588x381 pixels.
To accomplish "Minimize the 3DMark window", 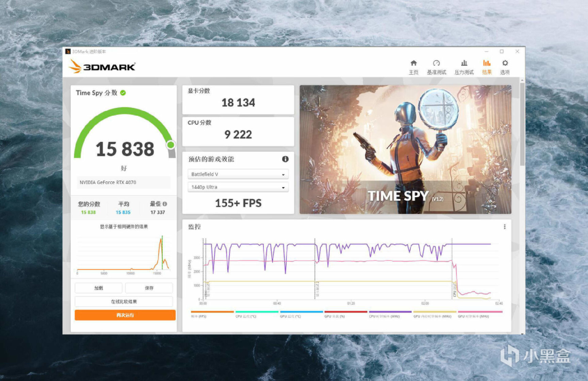I will coord(487,51).
